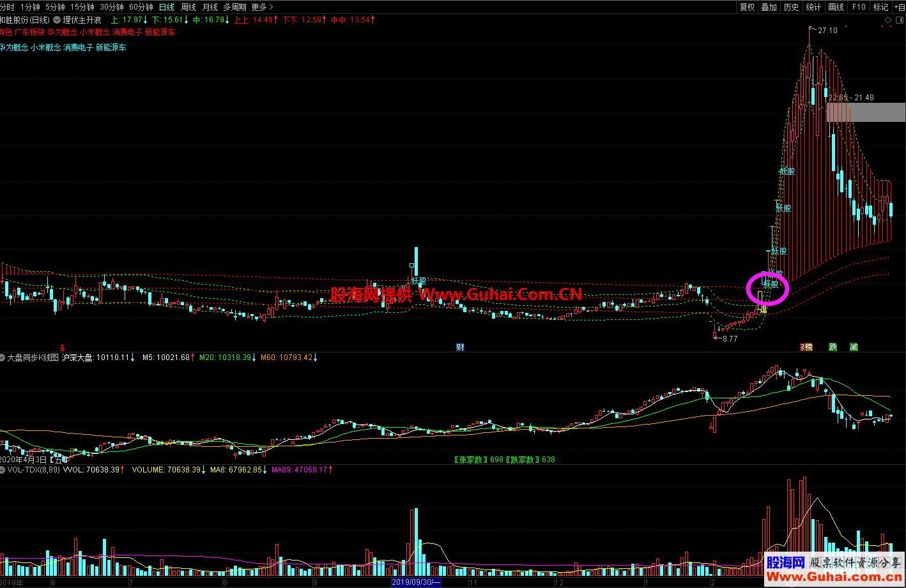The image size is (906, 588).
Task: Click the 标记 mark button
Action: pos(880,7)
